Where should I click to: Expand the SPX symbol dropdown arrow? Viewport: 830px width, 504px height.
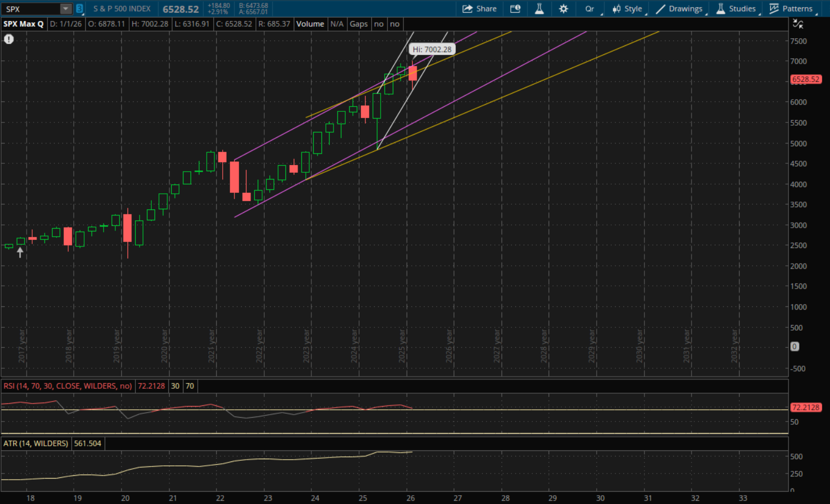tap(65, 9)
